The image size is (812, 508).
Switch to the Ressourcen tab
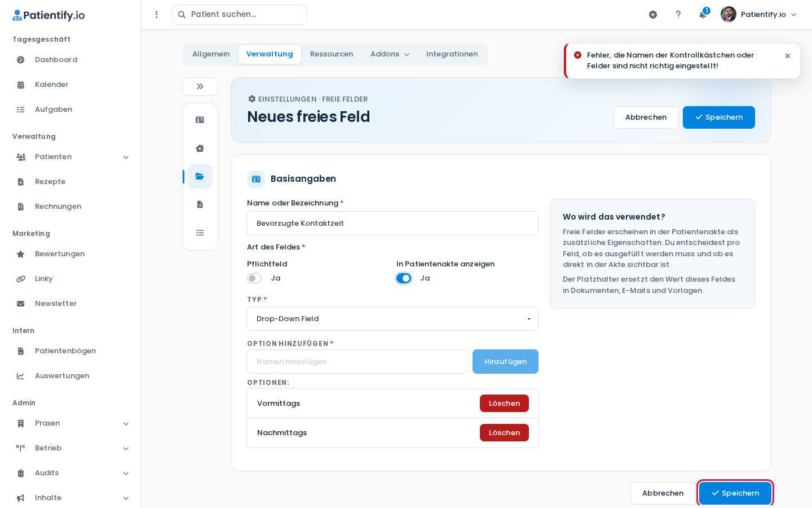click(x=332, y=54)
